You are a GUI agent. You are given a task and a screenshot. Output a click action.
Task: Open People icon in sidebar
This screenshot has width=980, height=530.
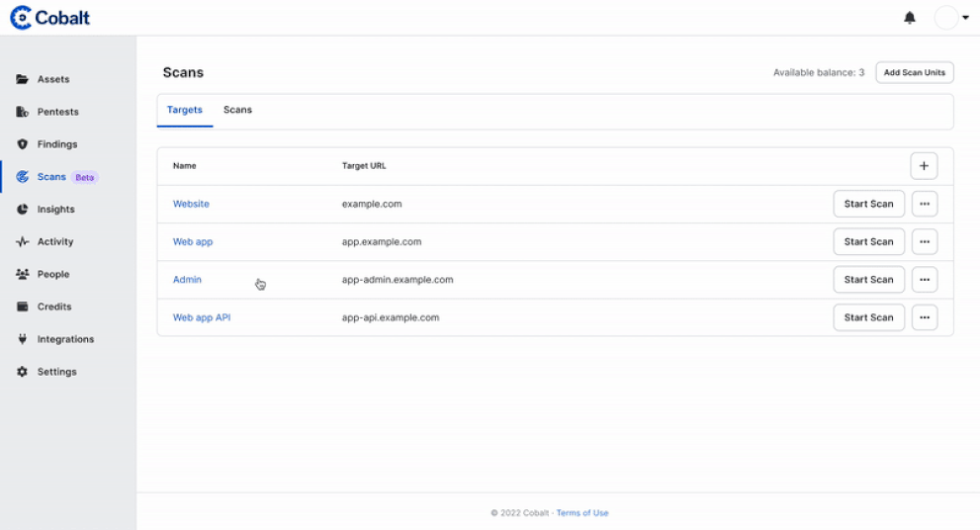[x=22, y=275]
